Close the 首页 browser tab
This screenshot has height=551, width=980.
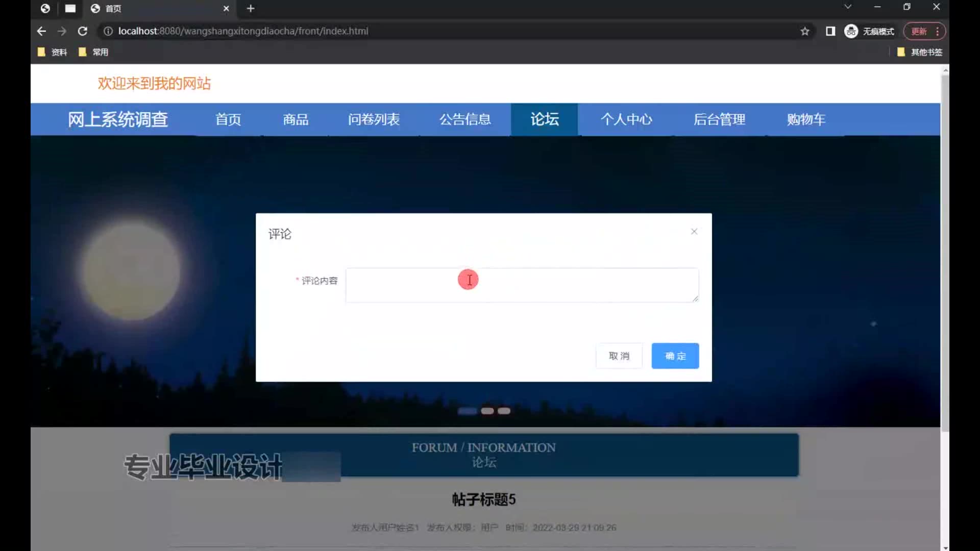point(226,8)
